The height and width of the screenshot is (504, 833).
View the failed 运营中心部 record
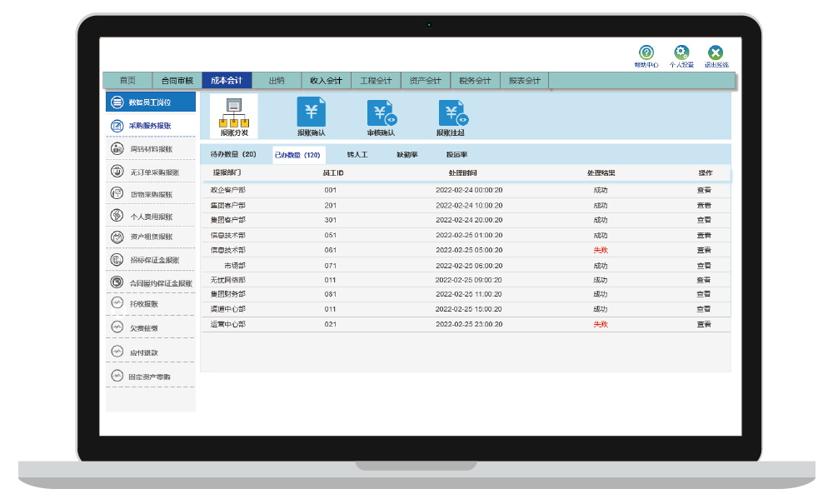coord(704,324)
